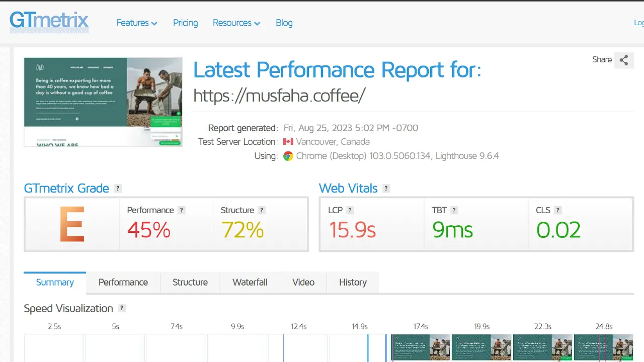The image size is (644, 362).
Task: Expand the Features dropdown menu
Action: pos(136,23)
